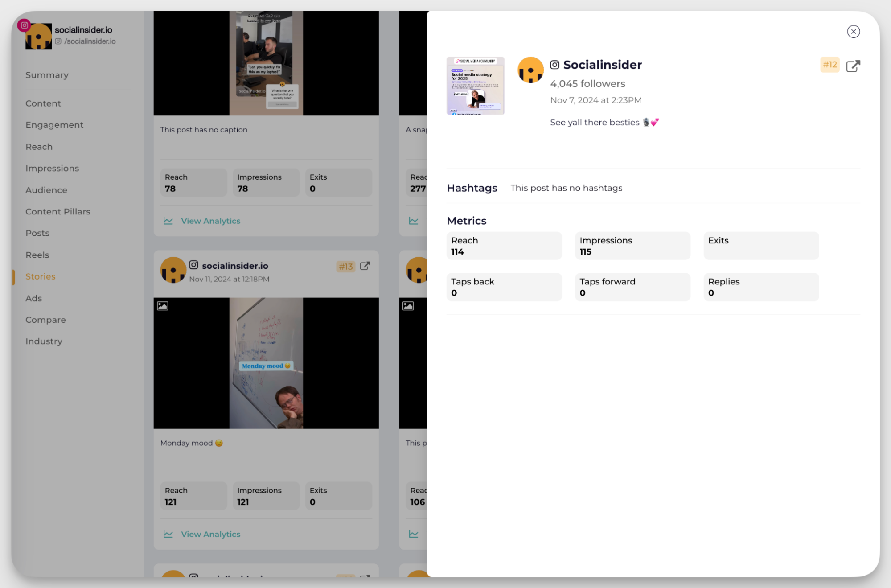Click the analytics chart icon on first story
This screenshot has height=588, width=891.
[x=168, y=221]
